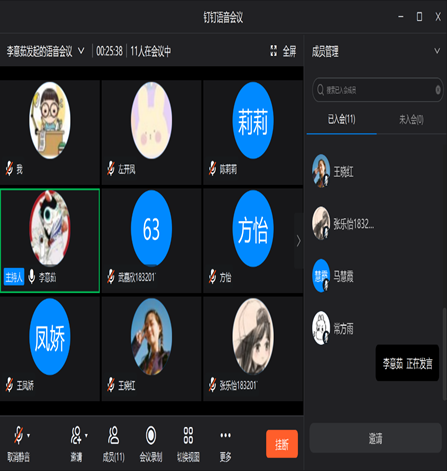The height and width of the screenshot is (471, 447).
Task: Click 张乐怡's sketch avatar in the grid
Action: (253, 337)
